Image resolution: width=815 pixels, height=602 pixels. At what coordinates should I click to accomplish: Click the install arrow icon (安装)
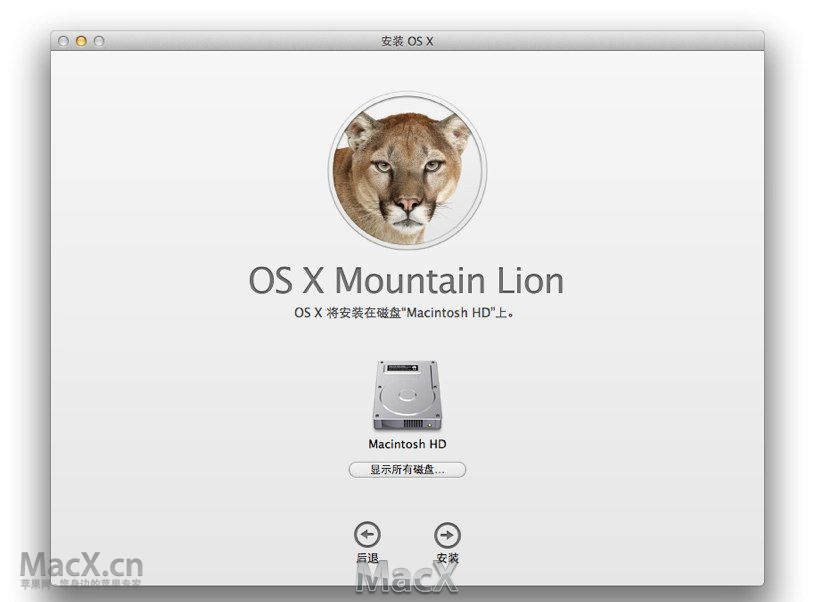(447, 535)
